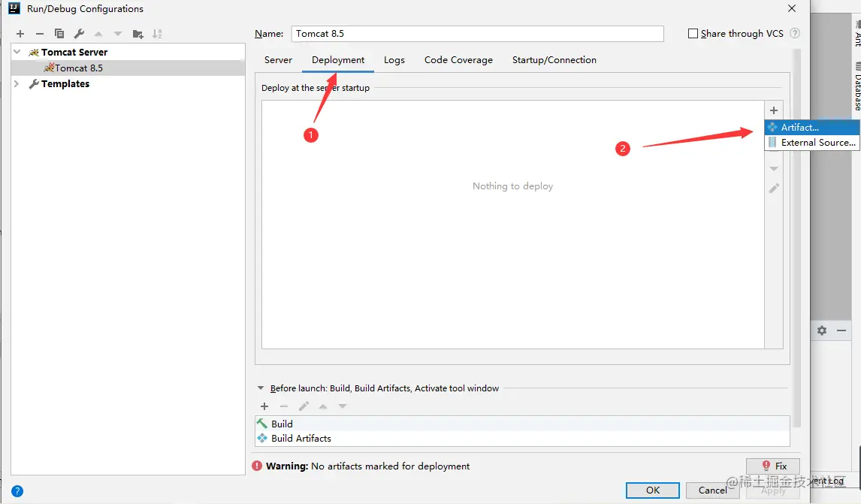Move deployment down arrow icon

click(774, 168)
